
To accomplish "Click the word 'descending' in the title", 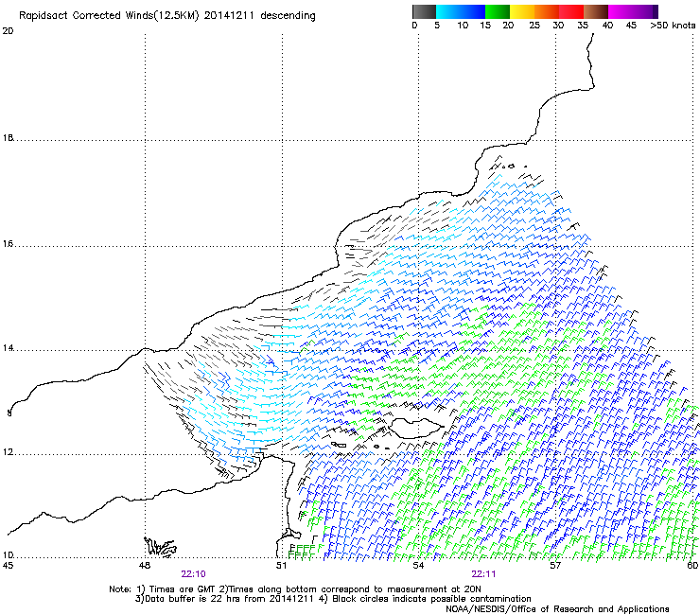I will (288, 16).
